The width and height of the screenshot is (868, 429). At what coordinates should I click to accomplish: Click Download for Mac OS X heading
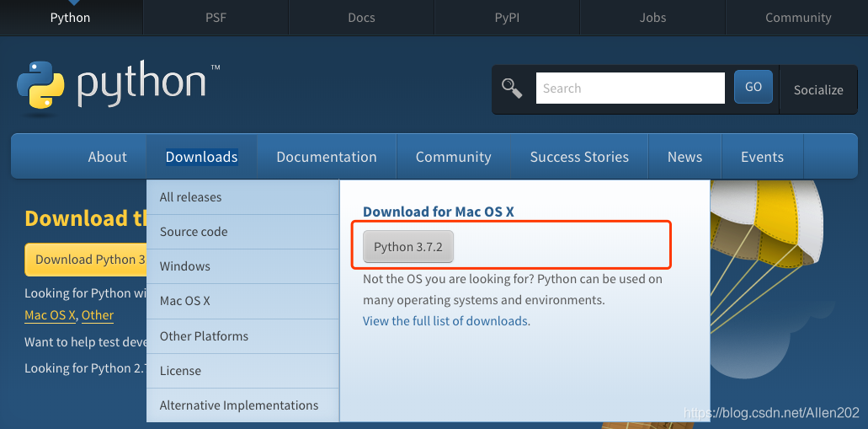(x=439, y=212)
